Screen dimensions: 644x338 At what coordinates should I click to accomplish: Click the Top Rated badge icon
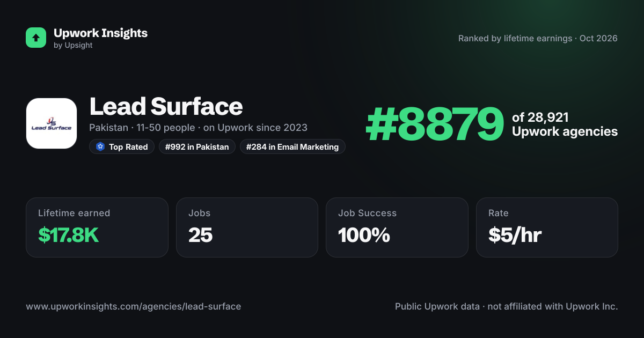point(100,146)
